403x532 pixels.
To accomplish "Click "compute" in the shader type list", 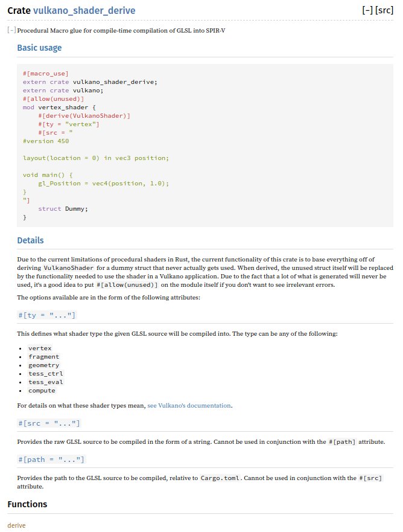I will click(x=42, y=391).
